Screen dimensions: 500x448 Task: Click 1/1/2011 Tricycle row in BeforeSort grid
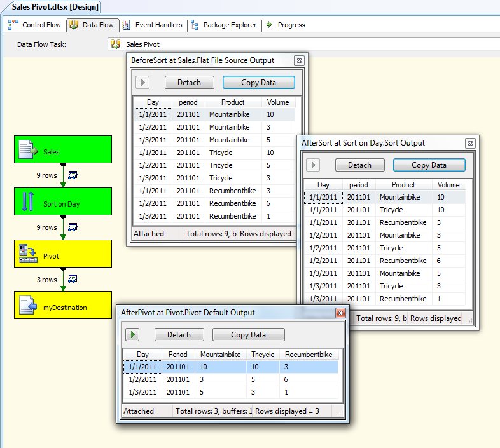click(x=214, y=153)
